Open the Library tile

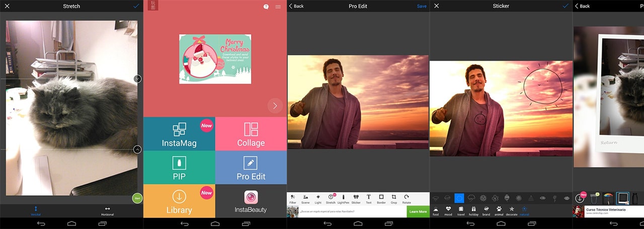tap(179, 201)
